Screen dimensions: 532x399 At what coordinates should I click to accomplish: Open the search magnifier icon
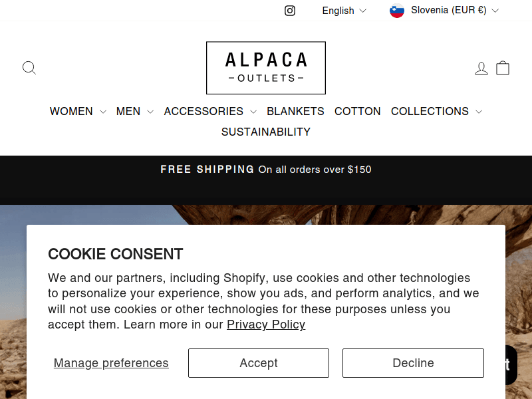coord(29,68)
